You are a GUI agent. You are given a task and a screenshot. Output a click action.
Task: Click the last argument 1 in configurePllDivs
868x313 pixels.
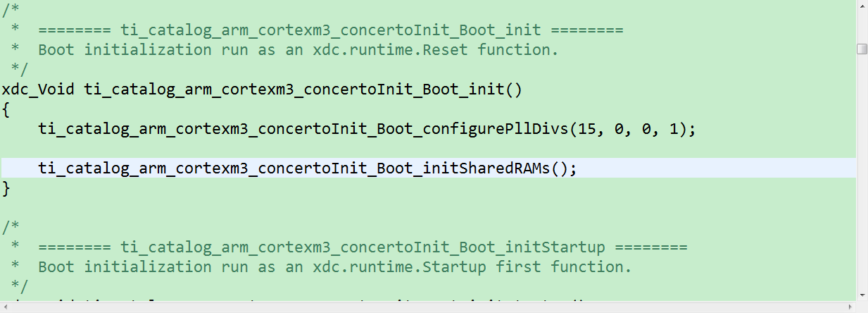[x=674, y=129]
